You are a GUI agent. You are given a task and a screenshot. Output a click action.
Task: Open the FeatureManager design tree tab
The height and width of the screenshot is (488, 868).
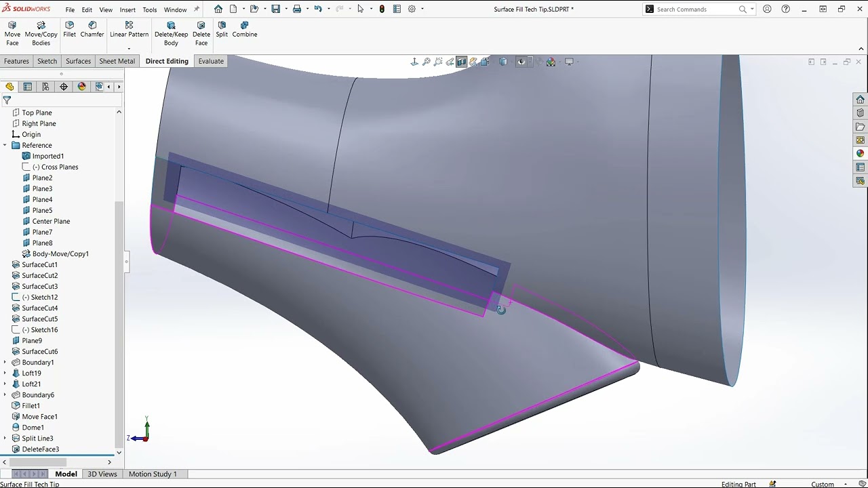pyautogui.click(x=9, y=86)
